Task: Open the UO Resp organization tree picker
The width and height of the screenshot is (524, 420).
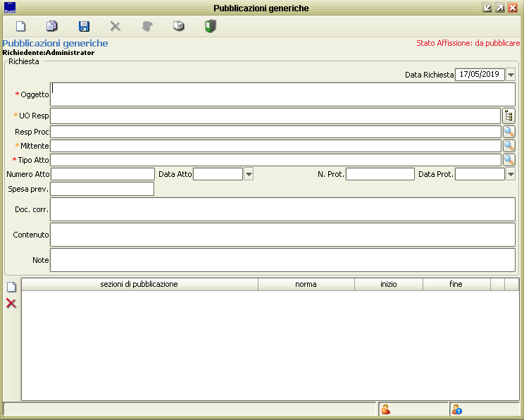Action: click(x=509, y=116)
